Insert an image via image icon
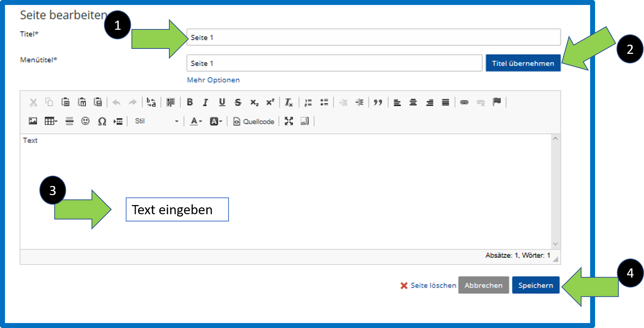The image size is (644, 328). (x=33, y=121)
